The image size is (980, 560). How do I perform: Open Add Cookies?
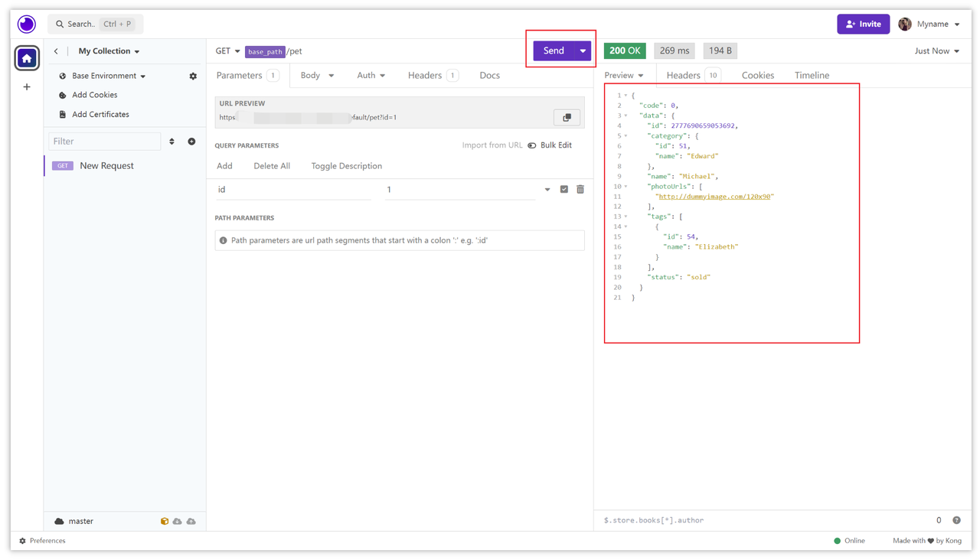pos(94,95)
